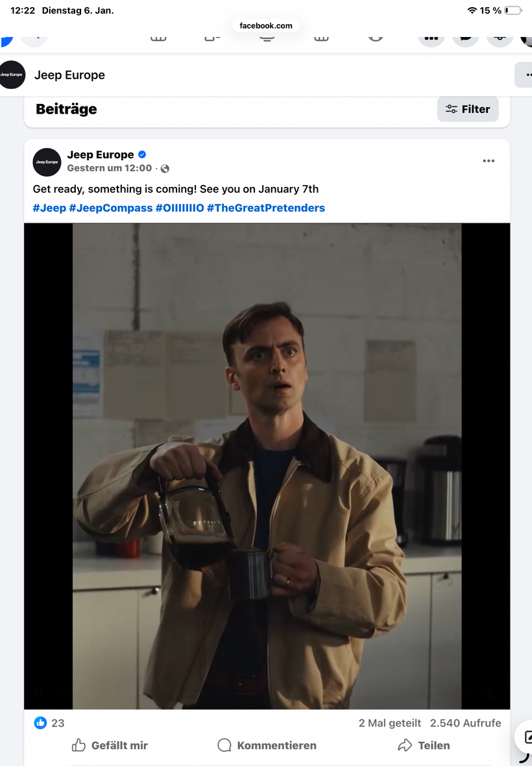Open the three-dot post options menu
Screen dimensions: 532x766
[489, 161]
